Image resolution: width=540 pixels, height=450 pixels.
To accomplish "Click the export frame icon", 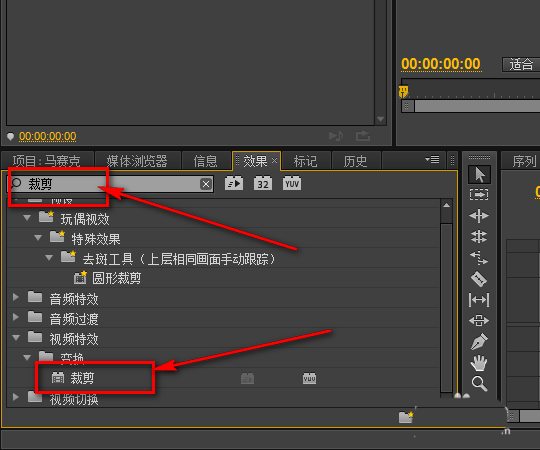I will tap(363, 136).
